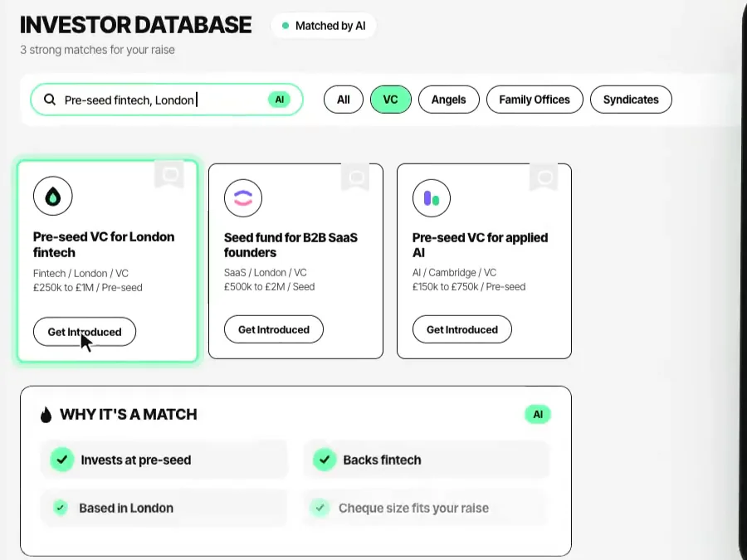The height and width of the screenshot is (560, 747).
Task: Filter by Family Offices
Action: 535,100
